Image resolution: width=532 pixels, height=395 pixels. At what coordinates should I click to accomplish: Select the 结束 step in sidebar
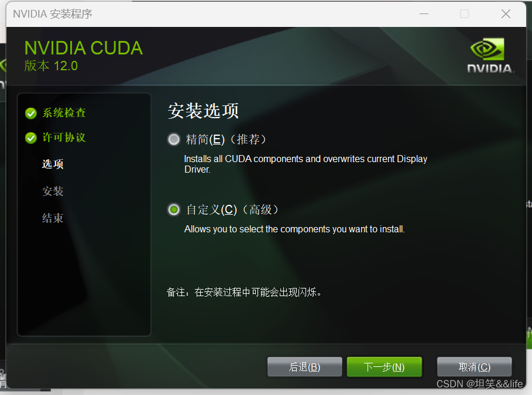tap(53, 218)
